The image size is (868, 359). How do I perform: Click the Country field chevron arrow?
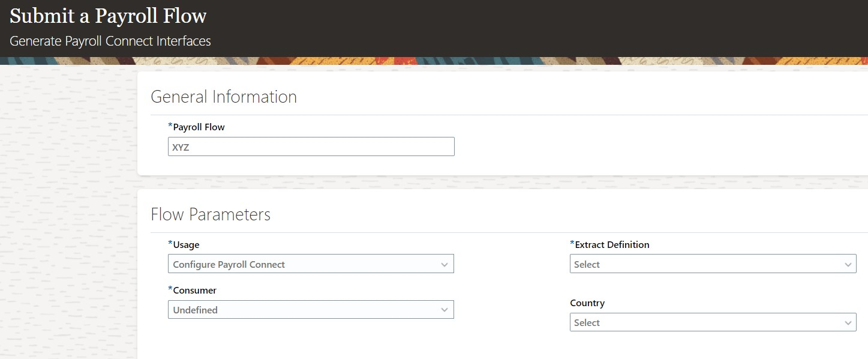(848, 322)
